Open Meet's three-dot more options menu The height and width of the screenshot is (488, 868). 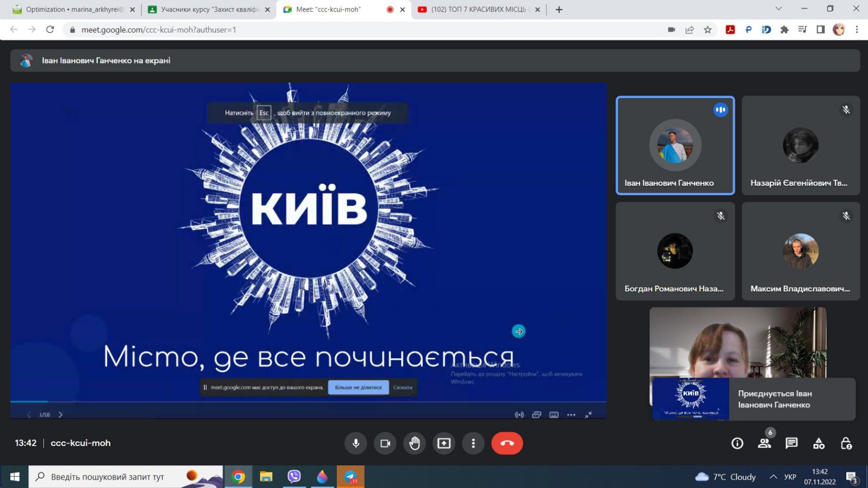[473, 443]
